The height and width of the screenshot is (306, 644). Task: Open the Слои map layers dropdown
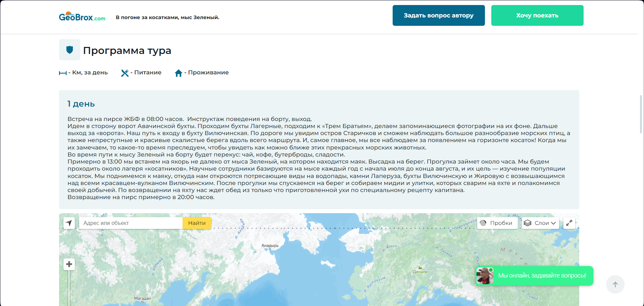click(x=540, y=223)
